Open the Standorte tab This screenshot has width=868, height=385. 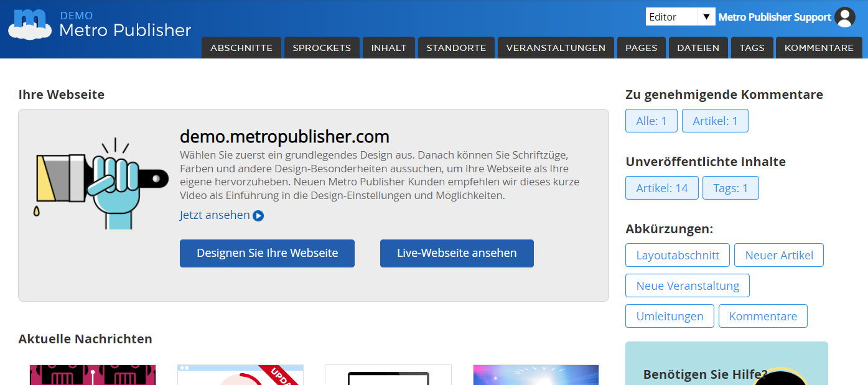point(456,48)
